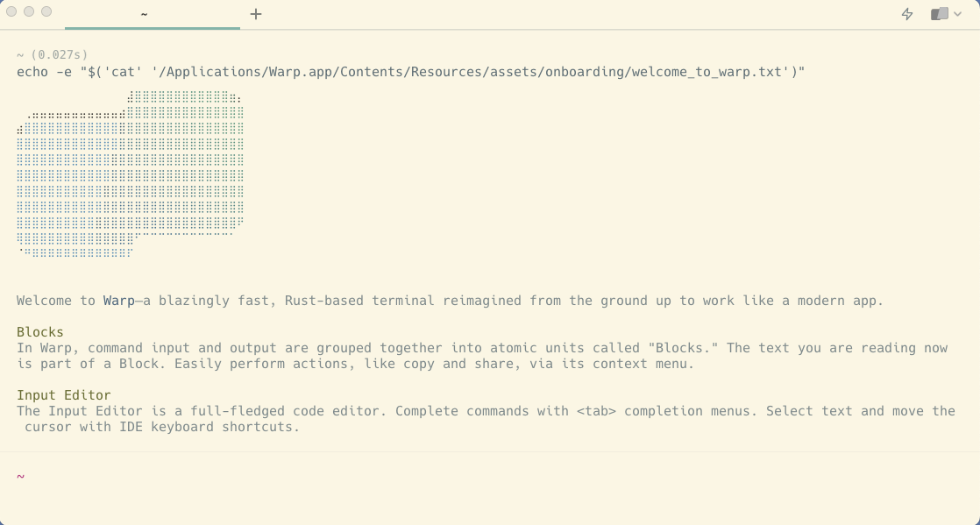Image resolution: width=980 pixels, height=525 pixels.
Task: Click the "Blocks" heading
Action: point(40,332)
